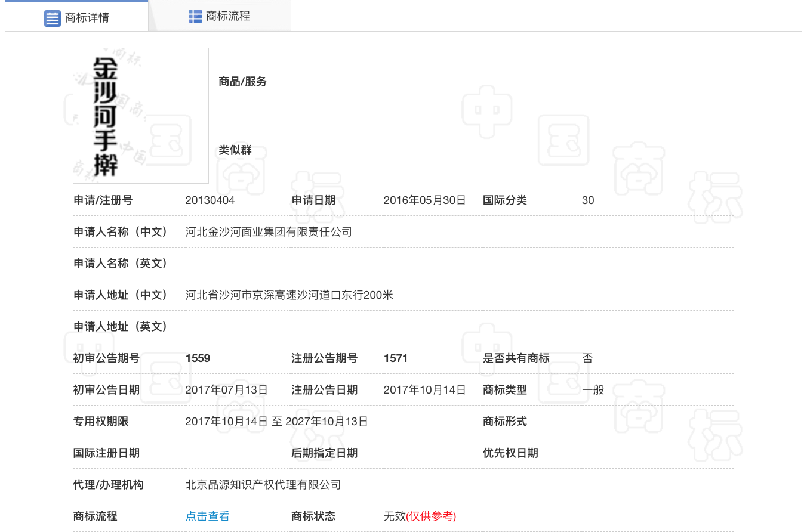Click the 商标流程 tab grid icon
Image resolution: width=807 pixels, height=532 pixels.
click(195, 16)
